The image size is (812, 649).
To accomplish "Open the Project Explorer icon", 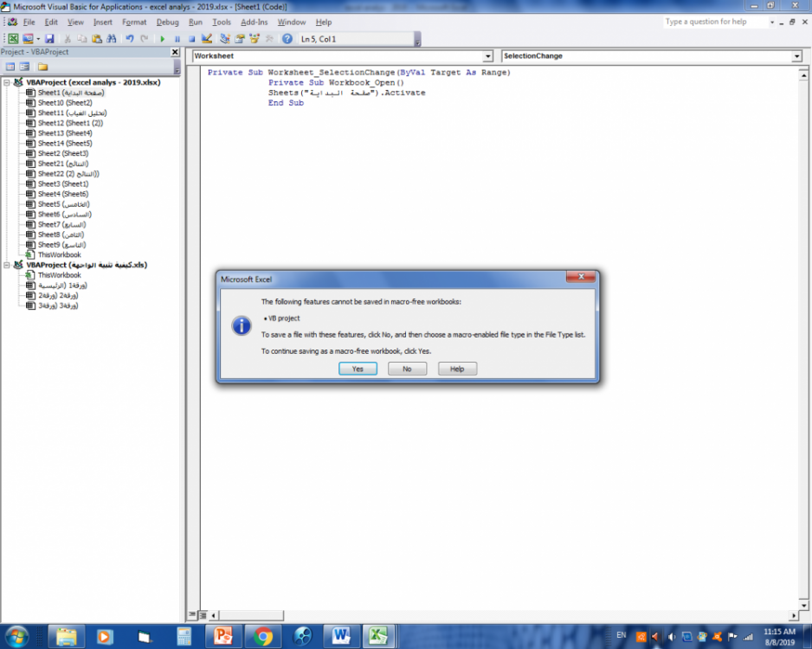I will 225,39.
